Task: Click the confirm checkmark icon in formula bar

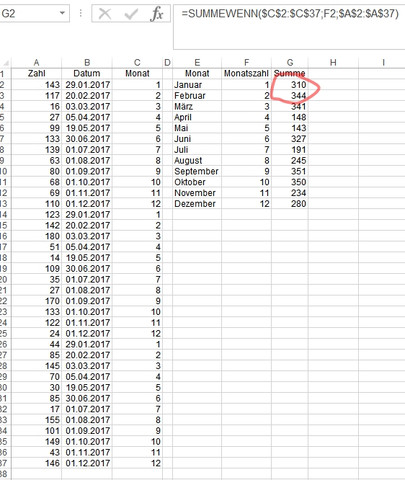Action: [x=131, y=14]
